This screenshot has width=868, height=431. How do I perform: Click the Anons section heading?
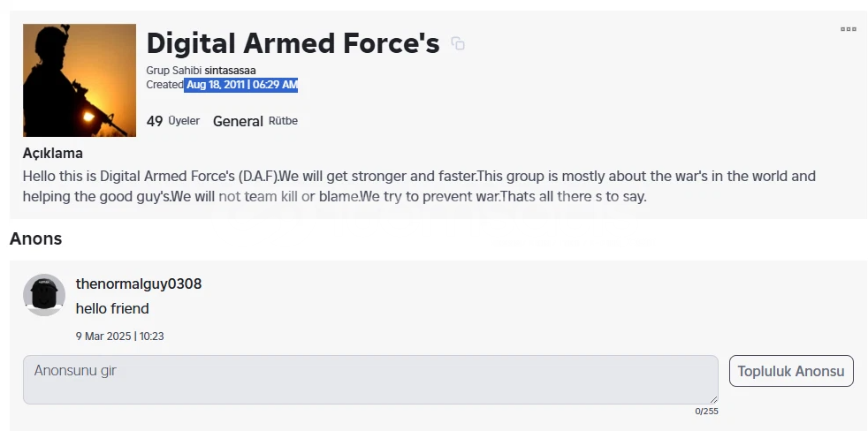pyautogui.click(x=35, y=239)
